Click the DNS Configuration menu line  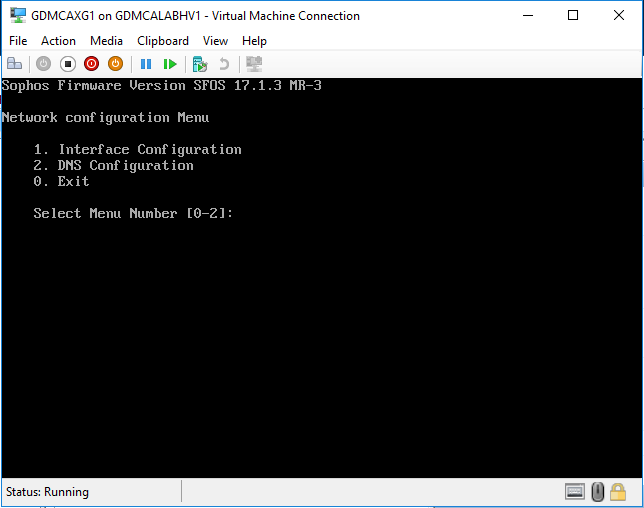113,166
